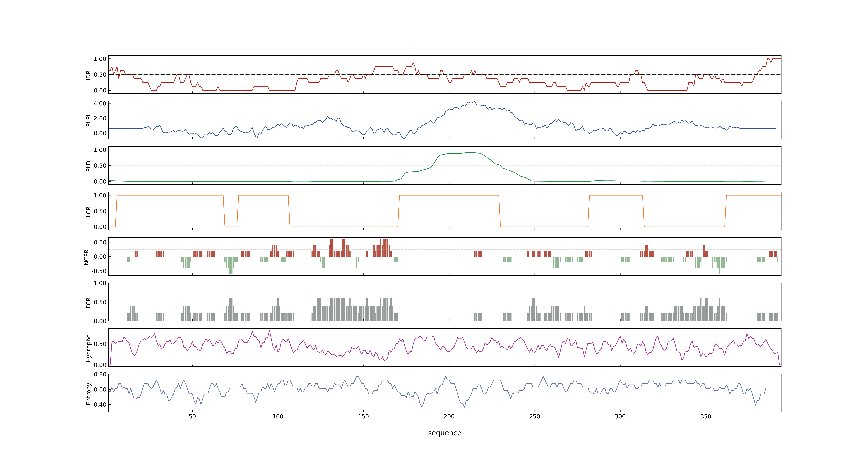Click the FCR axis label

click(x=88, y=302)
